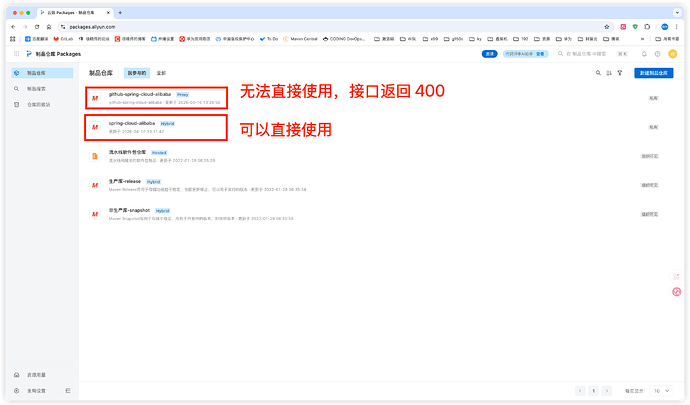
Task: Open a new browser tab with plus button
Action: [120, 13]
